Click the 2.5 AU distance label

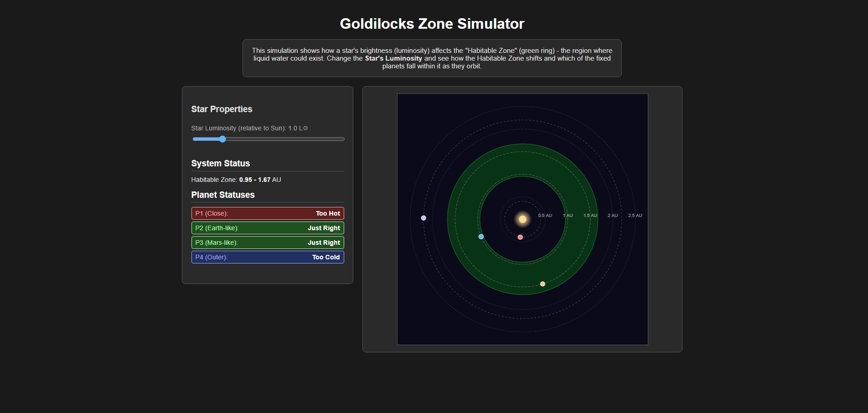(635, 216)
